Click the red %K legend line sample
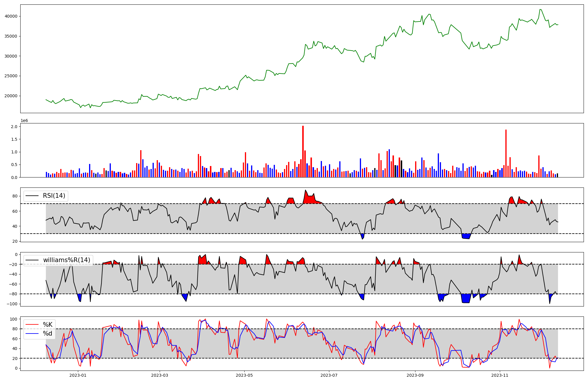Viewport: 588px width, 382px height. [32, 324]
